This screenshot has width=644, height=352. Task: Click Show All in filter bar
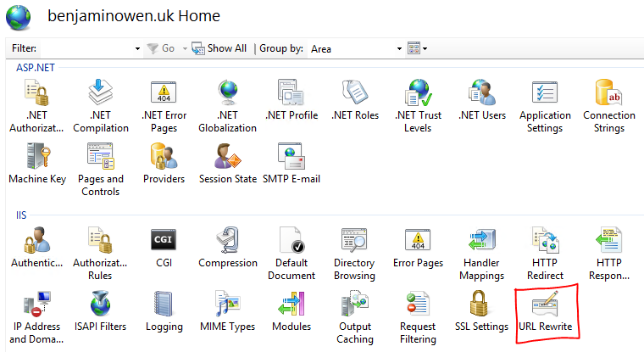(x=219, y=48)
